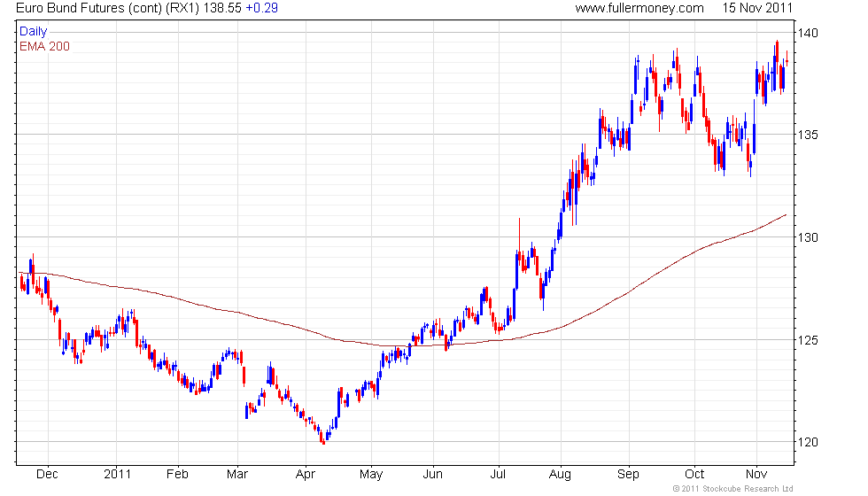Click the 'Jun' month axis label
Viewport: 868px width, 496px height.
pyautogui.click(x=433, y=475)
